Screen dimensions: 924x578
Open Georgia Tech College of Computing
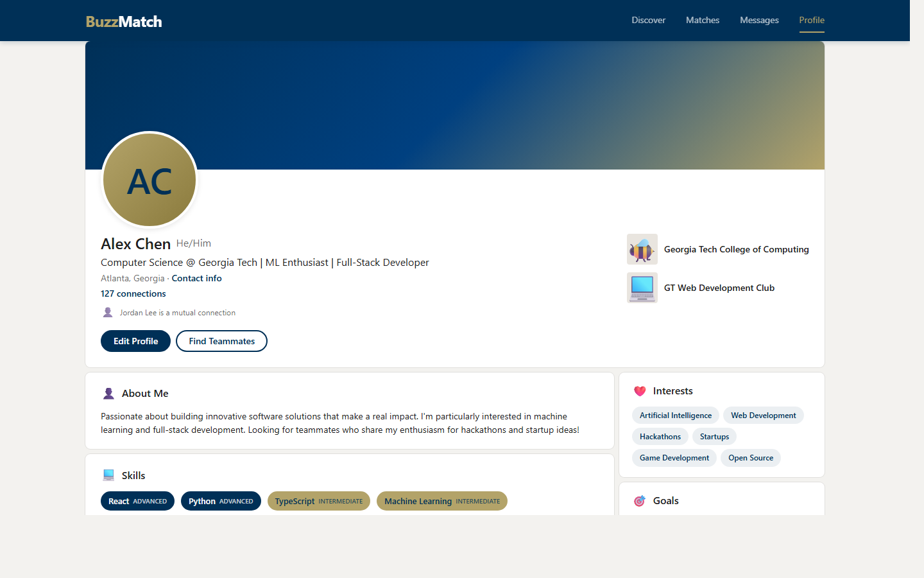pyautogui.click(x=737, y=249)
